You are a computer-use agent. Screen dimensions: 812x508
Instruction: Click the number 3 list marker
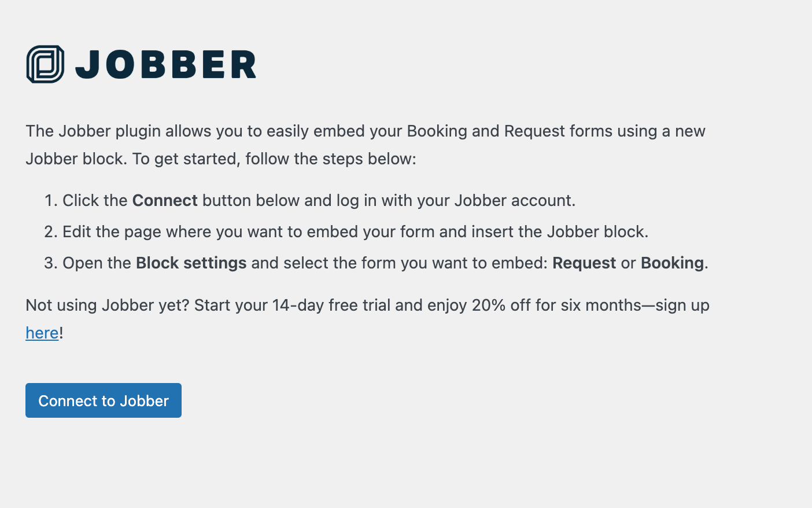point(51,263)
